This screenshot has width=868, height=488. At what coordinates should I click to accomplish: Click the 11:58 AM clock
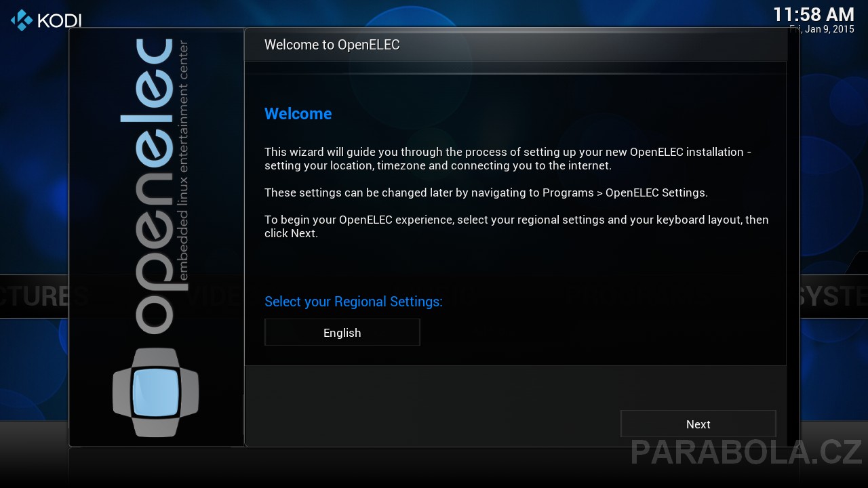(x=814, y=14)
